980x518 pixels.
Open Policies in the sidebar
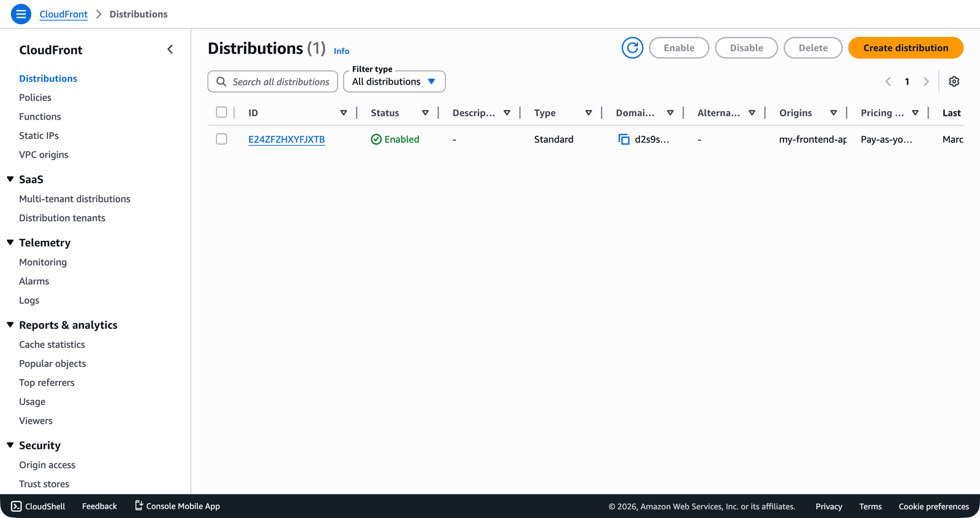(x=35, y=97)
